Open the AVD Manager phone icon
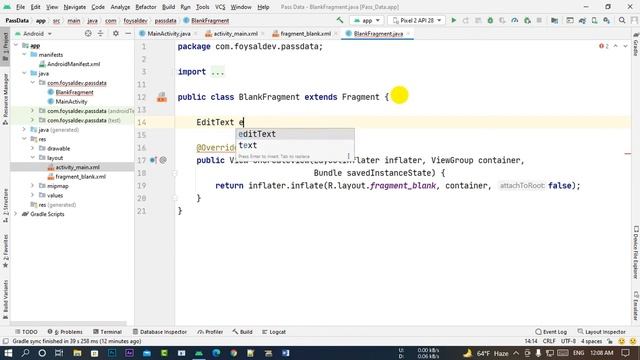This screenshot has height=360, width=640. coord(594,20)
